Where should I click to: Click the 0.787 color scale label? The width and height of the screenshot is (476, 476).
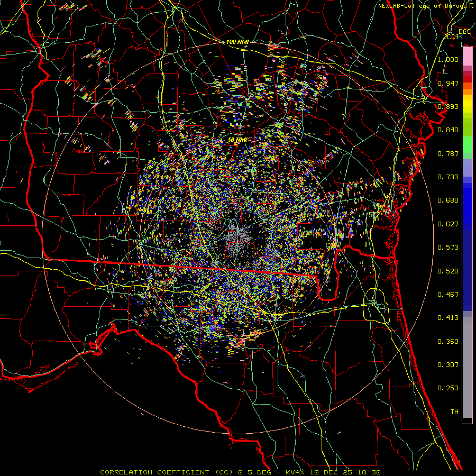(448, 153)
